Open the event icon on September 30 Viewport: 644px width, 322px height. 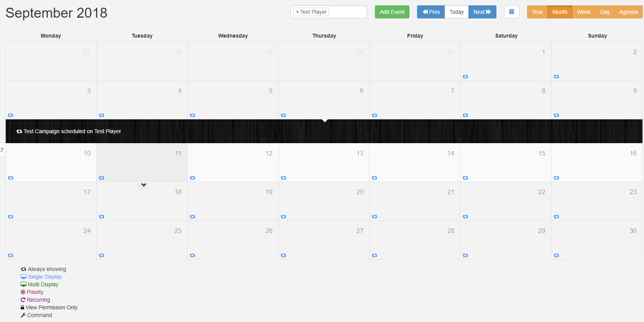(x=556, y=256)
